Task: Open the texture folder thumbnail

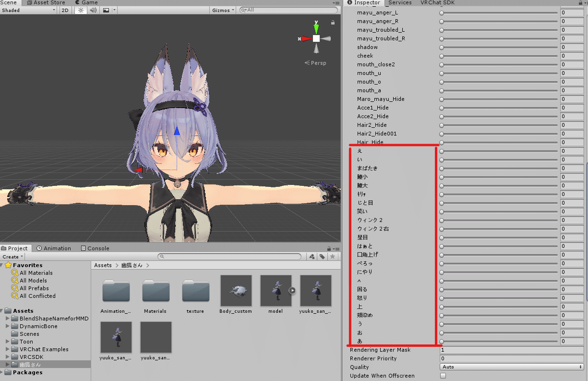Action: tap(195, 291)
